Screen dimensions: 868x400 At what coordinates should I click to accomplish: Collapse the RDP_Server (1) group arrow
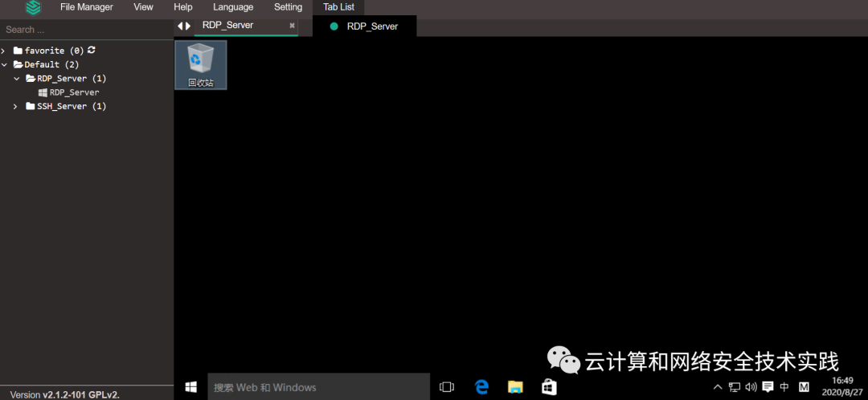click(x=17, y=79)
